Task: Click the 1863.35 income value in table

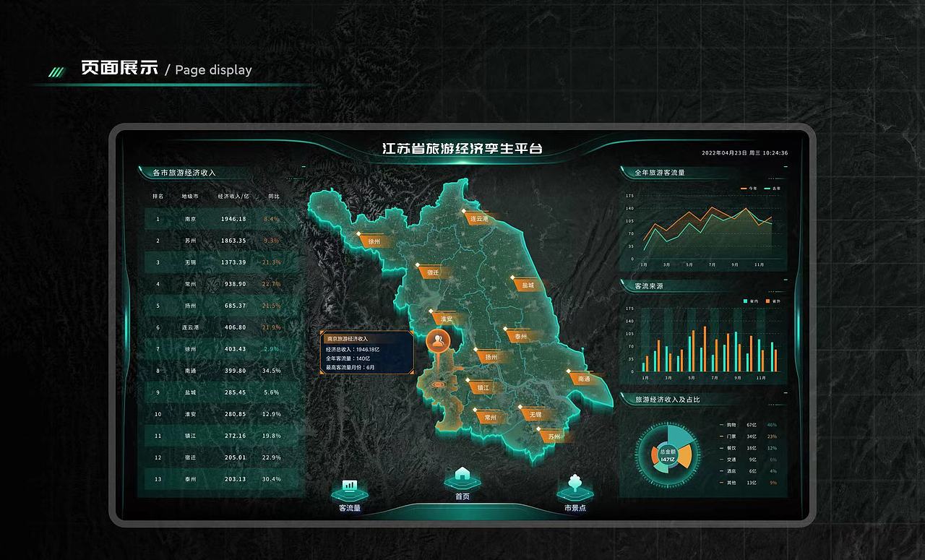Action: pyautogui.click(x=233, y=241)
